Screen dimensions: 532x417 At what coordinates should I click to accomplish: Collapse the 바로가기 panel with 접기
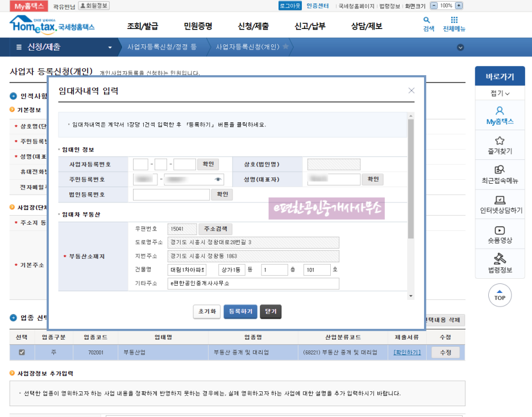pos(500,93)
